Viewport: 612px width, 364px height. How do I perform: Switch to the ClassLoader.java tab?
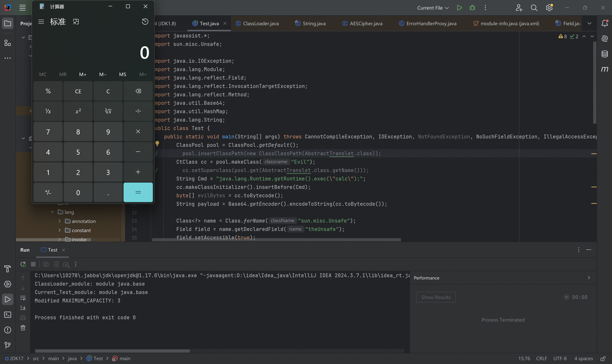point(257,23)
